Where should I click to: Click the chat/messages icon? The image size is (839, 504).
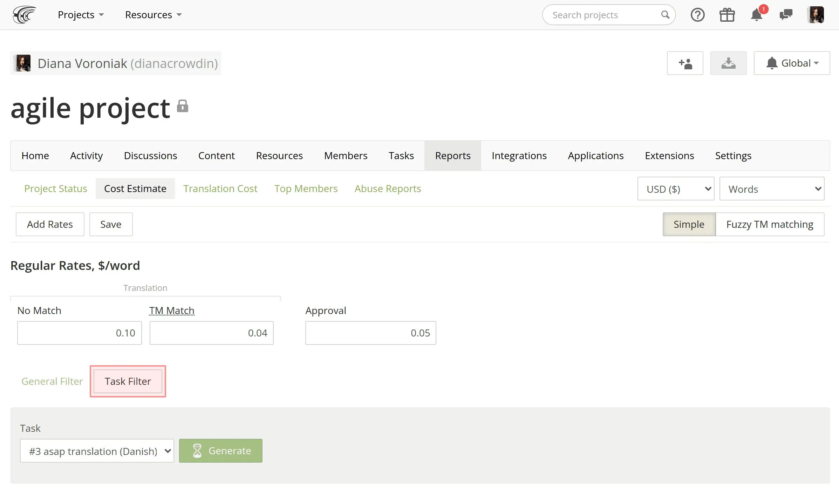pos(786,14)
